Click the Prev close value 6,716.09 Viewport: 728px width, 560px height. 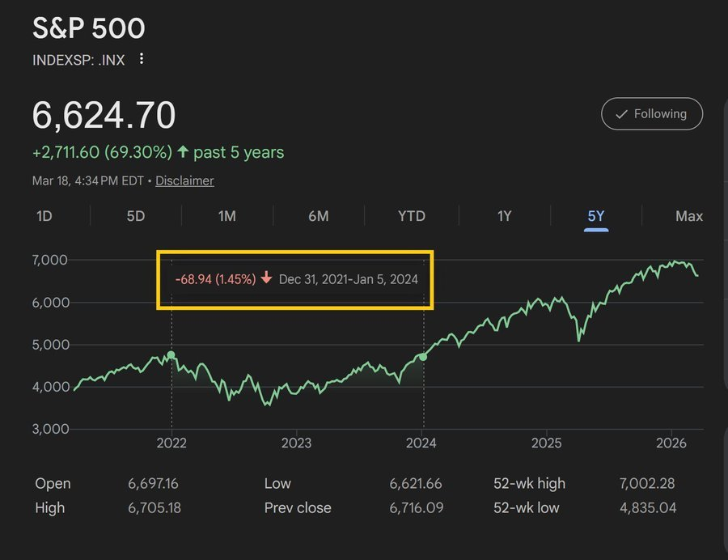tap(416, 507)
